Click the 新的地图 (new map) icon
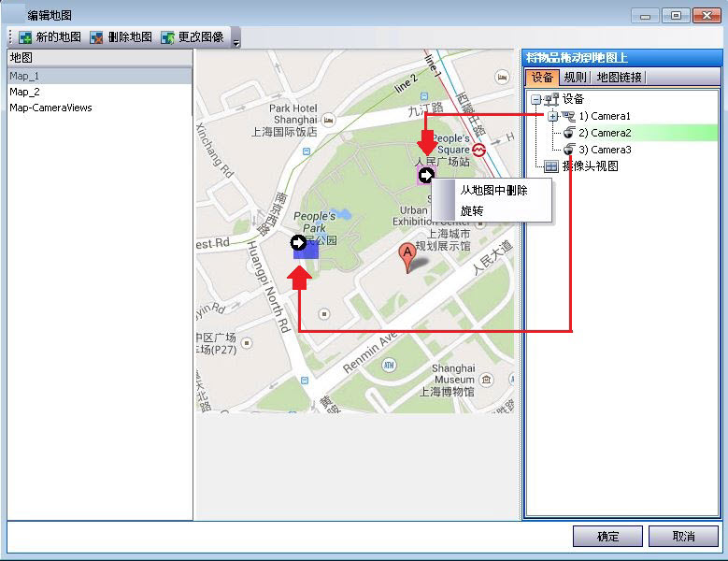This screenshot has width=728, height=561. [x=25, y=37]
